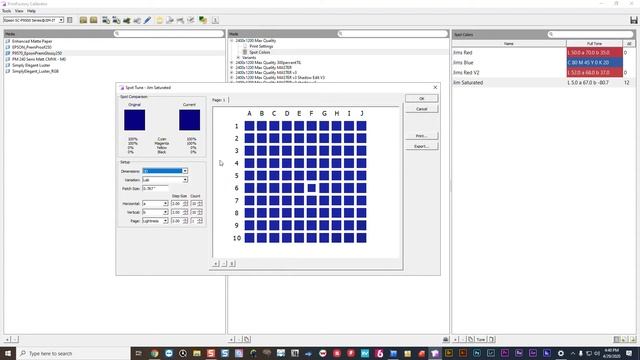Click the blue pen toolbar icon
The width and height of the screenshot is (640, 360).
pos(147,20)
